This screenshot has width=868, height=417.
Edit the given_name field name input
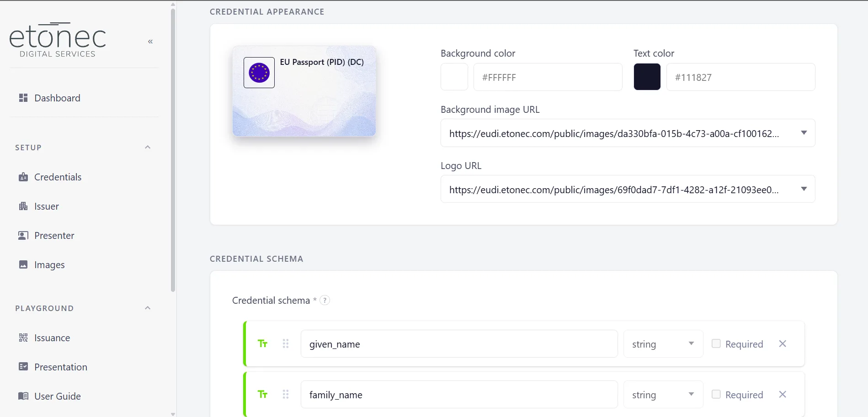[x=459, y=344]
